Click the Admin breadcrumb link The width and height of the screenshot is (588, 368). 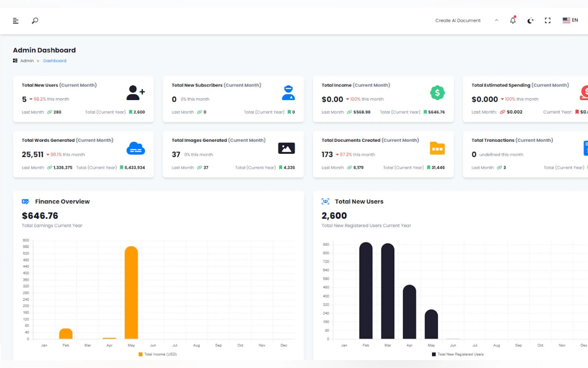(x=27, y=61)
